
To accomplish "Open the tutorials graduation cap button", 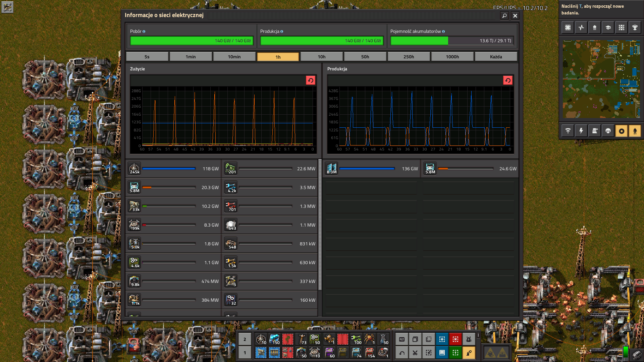I will 608,27.
